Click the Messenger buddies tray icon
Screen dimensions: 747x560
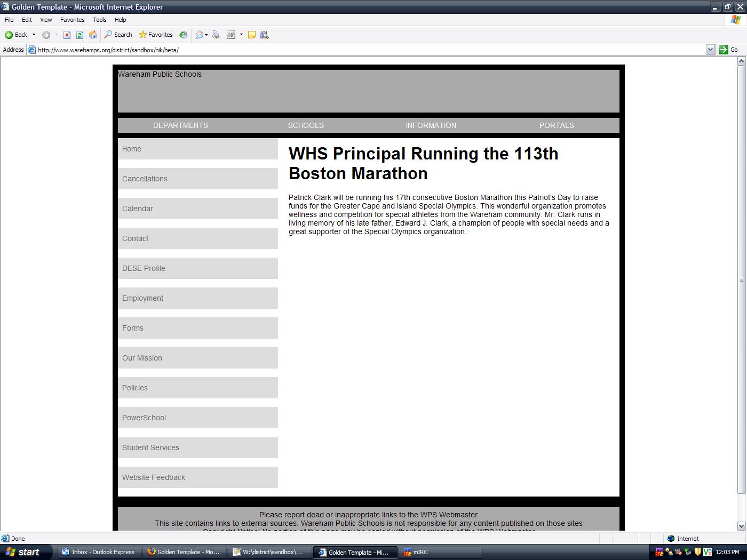pos(669,552)
